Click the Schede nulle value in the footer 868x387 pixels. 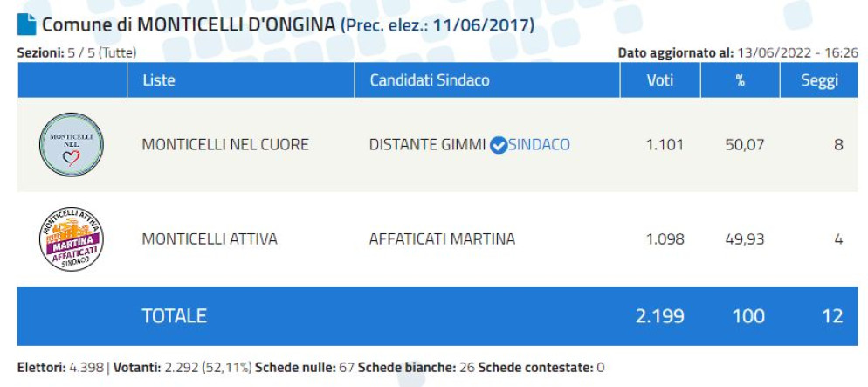346,368
